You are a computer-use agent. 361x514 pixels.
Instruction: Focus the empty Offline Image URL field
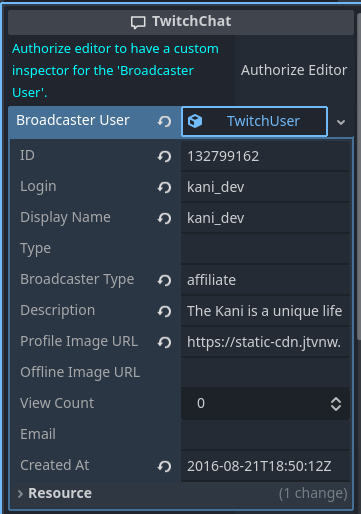click(x=266, y=373)
